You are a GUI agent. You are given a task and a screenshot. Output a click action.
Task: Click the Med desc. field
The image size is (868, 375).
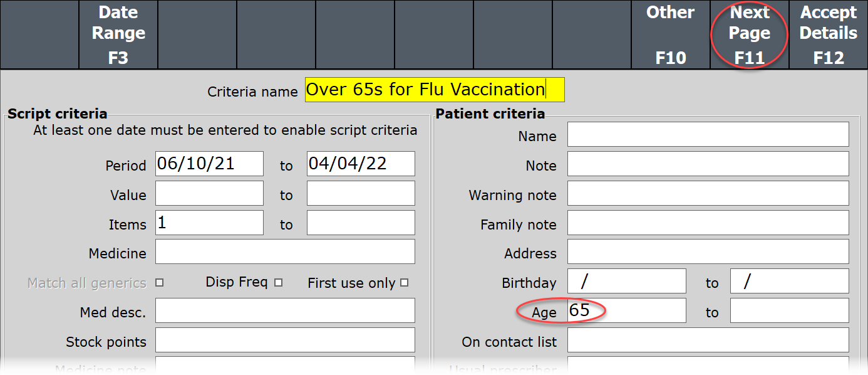pos(285,310)
